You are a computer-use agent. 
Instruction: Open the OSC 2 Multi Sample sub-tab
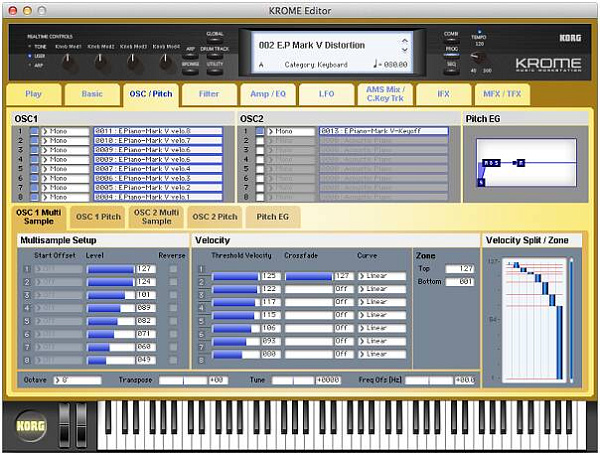[x=157, y=217]
